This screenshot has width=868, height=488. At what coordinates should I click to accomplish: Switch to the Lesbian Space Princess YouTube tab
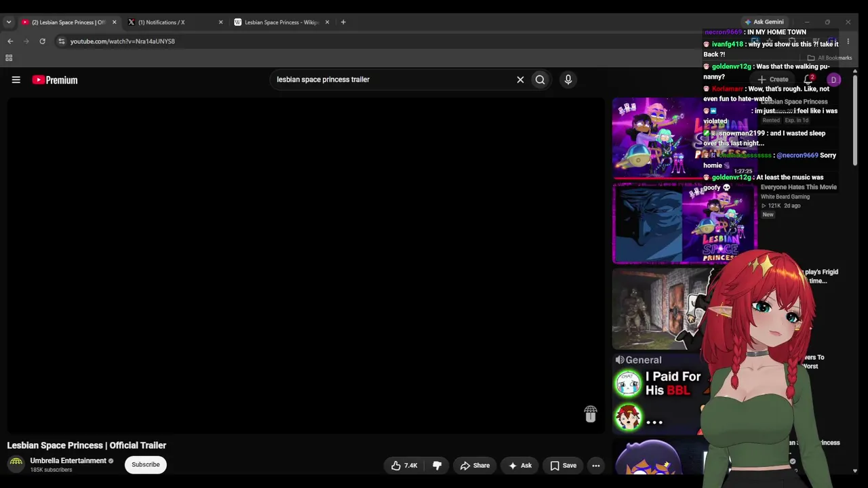pyautogui.click(x=68, y=22)
